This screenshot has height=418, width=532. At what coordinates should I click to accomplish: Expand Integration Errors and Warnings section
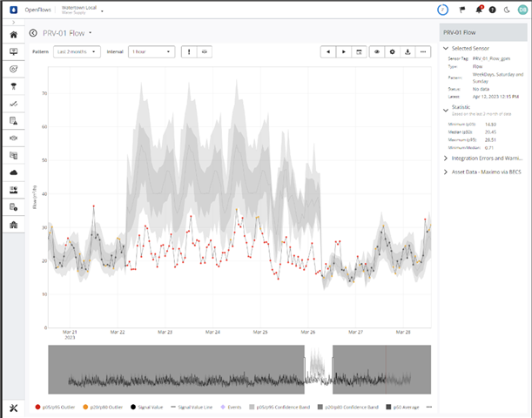tap(483, 158)
